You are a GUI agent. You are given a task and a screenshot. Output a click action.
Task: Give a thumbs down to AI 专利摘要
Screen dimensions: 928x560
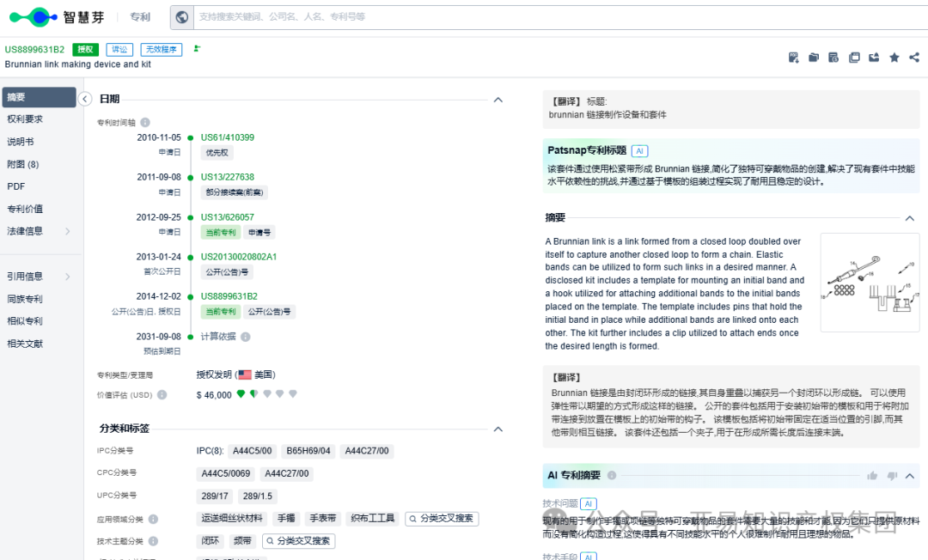[892, 475]
